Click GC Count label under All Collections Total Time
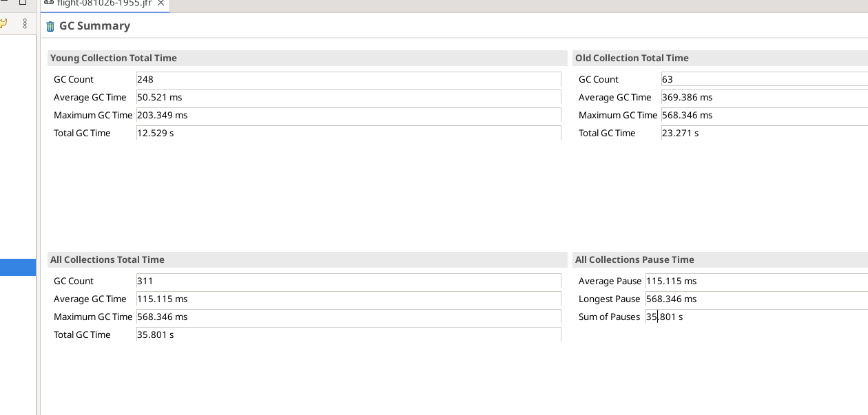Image resolution: width=868 pixels, height=415 pixels. pyautogui.click(x=74, y=281)
